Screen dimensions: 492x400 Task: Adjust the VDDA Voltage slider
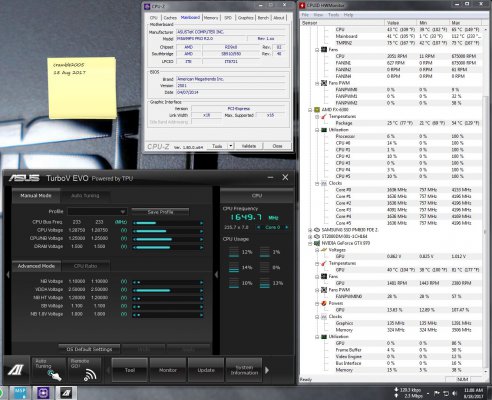[x=168, y=290]
